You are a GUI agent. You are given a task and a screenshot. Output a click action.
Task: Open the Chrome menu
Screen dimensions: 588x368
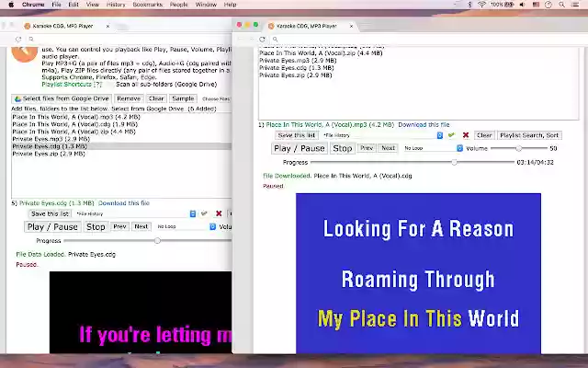(33, 5)
